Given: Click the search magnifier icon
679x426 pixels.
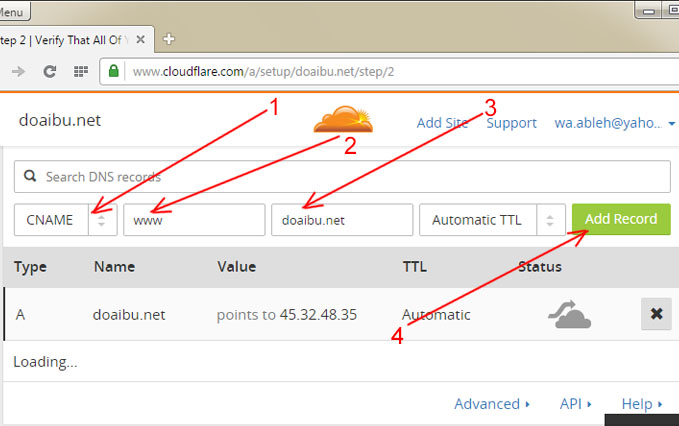Looking at the screenshot, I should 30,176.
